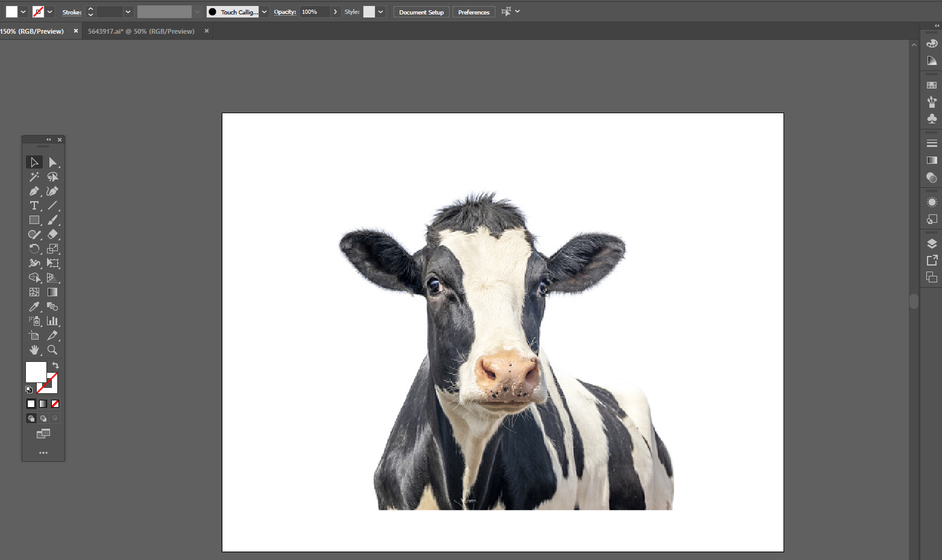Screen dimensions: 942x560
Task: Open the Graphic Styles panel
Action: tap(932, 219)
